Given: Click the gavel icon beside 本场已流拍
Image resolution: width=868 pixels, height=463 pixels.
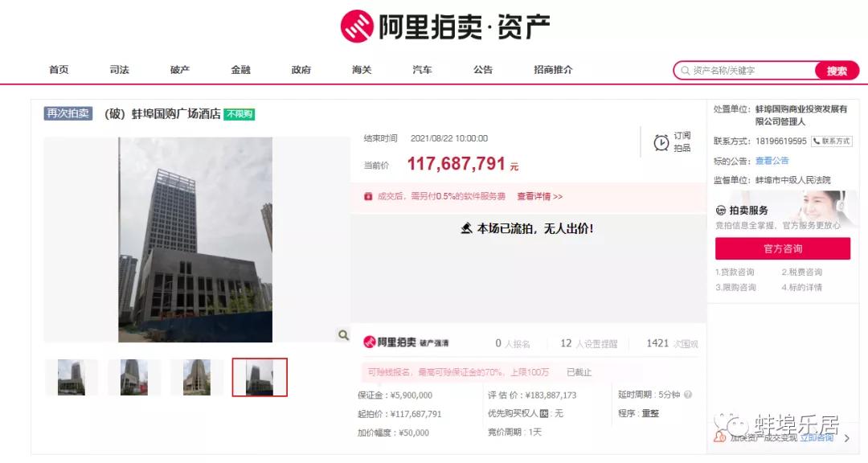Looking at the screenshot, I should [x=466, y=228].
